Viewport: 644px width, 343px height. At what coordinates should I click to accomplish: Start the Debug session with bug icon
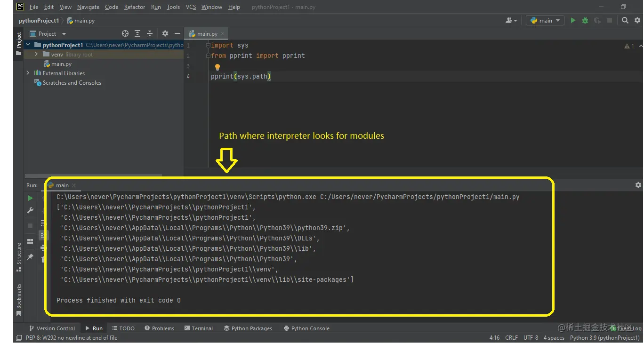[585, 20]
